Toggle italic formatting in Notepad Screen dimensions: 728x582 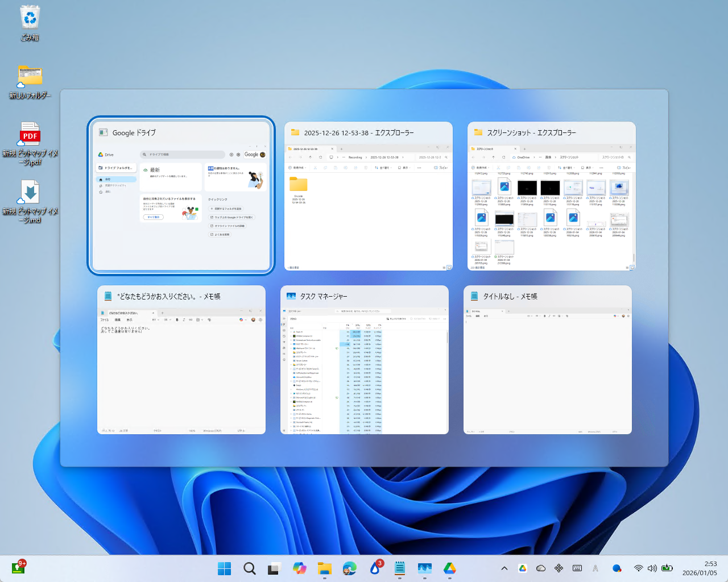[183, 320]
